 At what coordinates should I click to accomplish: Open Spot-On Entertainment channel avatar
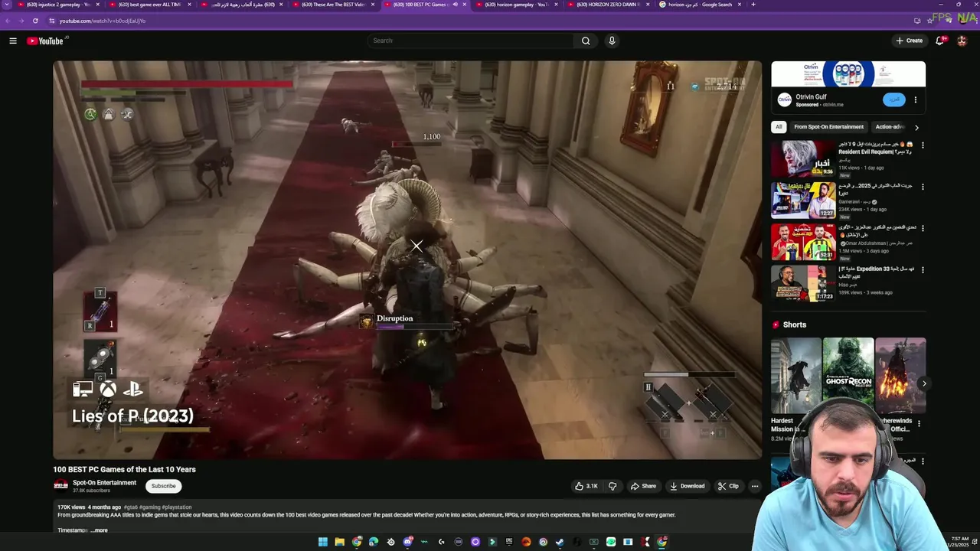click(x=60, y=485)
